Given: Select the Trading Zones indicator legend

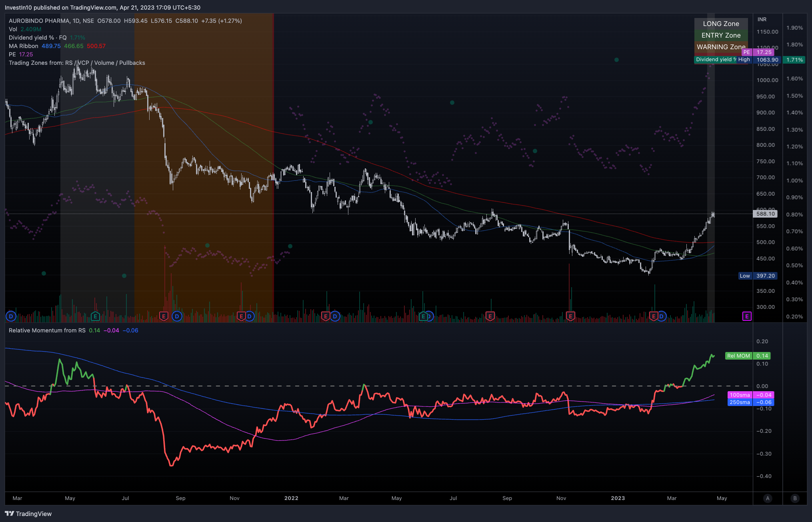Looking at the screenshot, I should (x=77, y=63).
